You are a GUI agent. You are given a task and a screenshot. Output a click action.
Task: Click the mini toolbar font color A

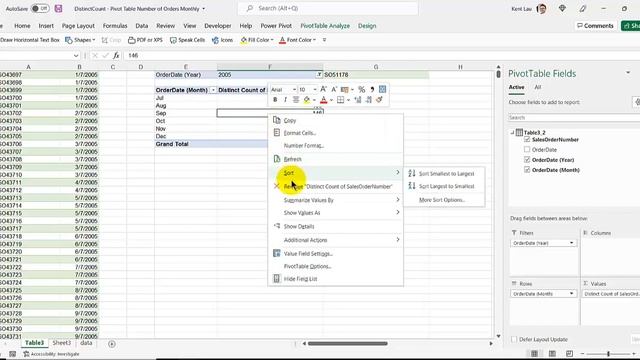coord(324,100)
